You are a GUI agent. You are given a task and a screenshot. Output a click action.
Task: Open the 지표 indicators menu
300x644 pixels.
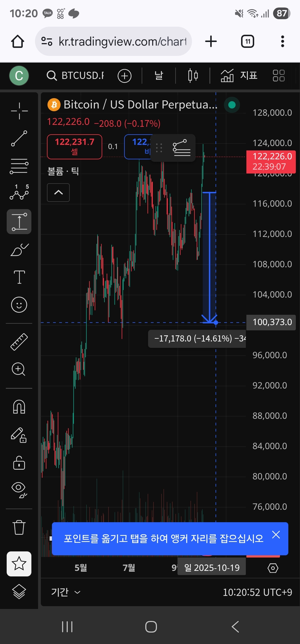(239, 76)
